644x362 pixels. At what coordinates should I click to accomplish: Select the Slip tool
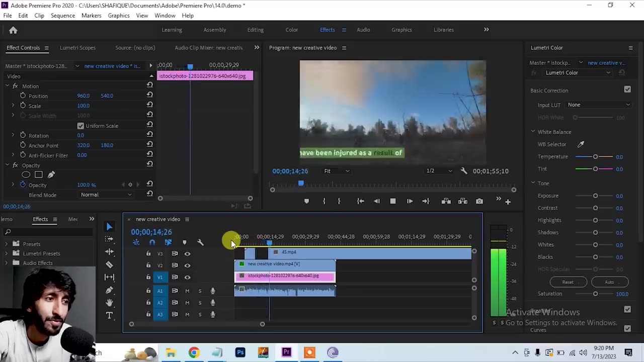109,277
